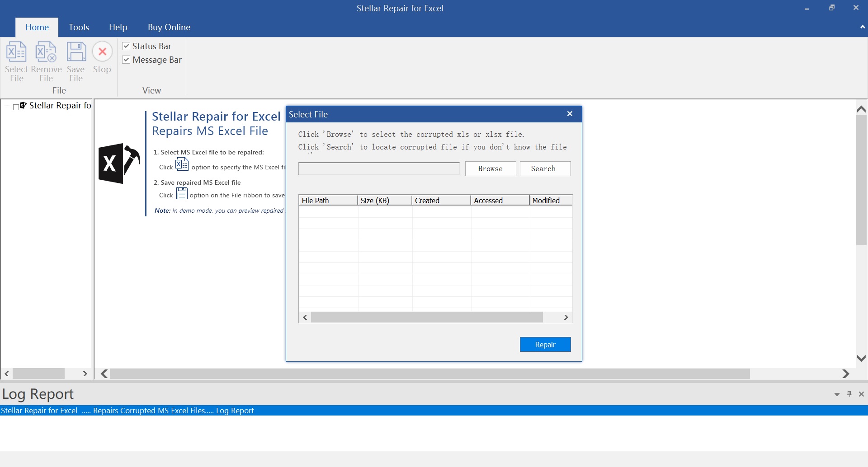Click the file list left scroll arrow
This screenshot has height=467, width=868.
click(x=305, y=317)
